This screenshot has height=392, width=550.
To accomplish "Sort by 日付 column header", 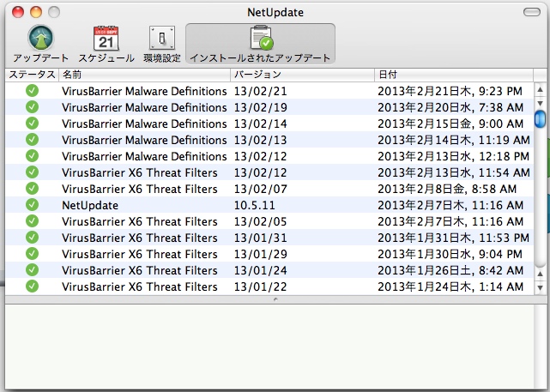I will [454, 75].
